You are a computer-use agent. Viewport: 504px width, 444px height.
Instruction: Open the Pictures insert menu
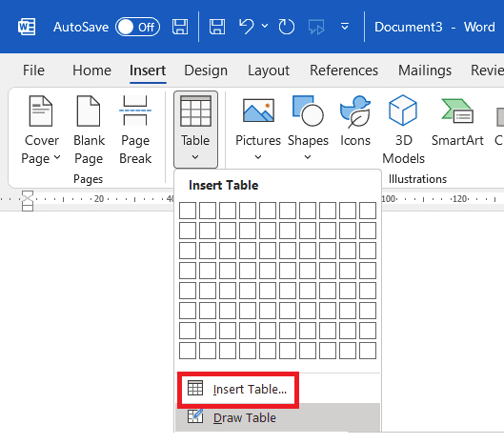(x=258, y=129)
